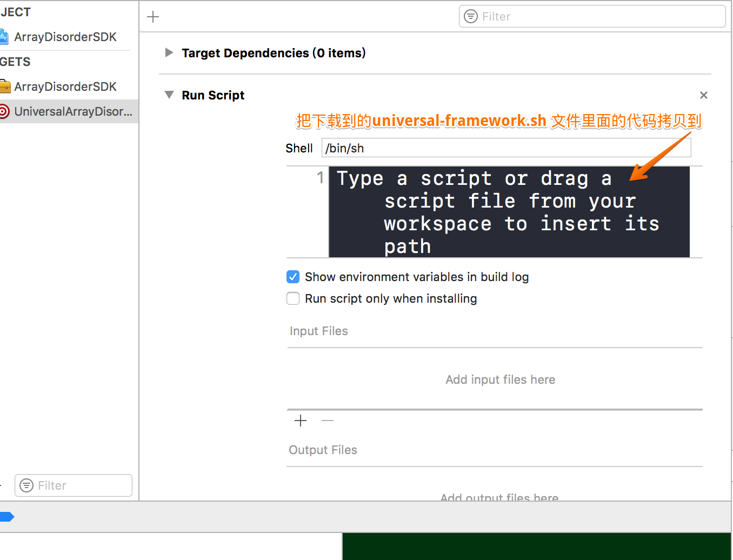Viewport: 733px width, 560px height.
Task: Focus the sidebar targets Filter field
Action: (81, 485)
